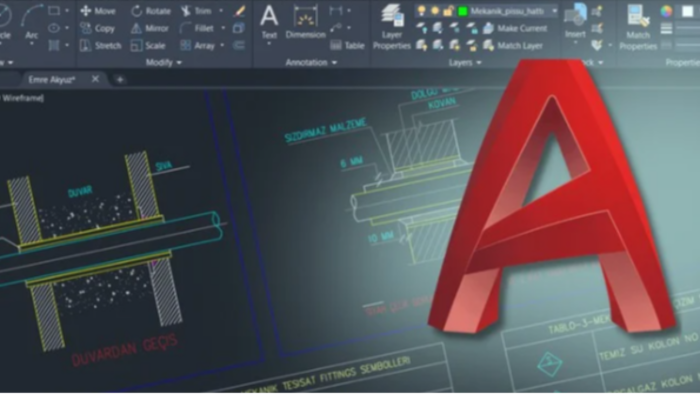Click the Create Block icon beside Insert

click(596, 11)
